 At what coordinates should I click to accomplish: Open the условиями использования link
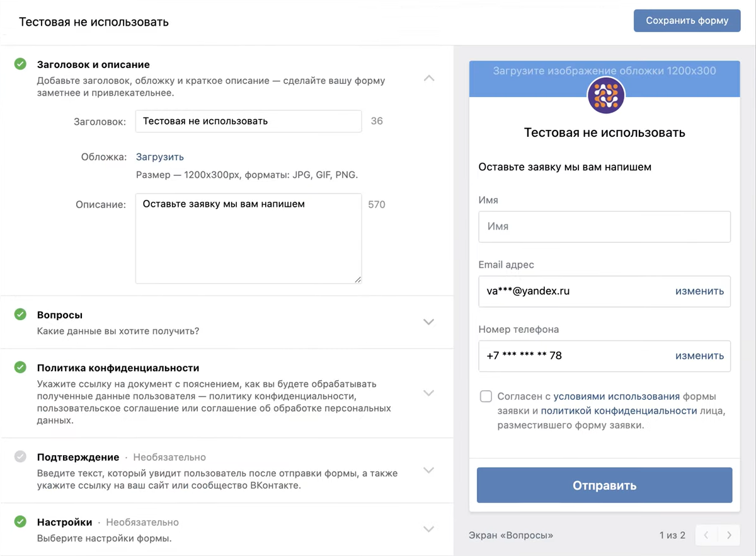[616, 397]
